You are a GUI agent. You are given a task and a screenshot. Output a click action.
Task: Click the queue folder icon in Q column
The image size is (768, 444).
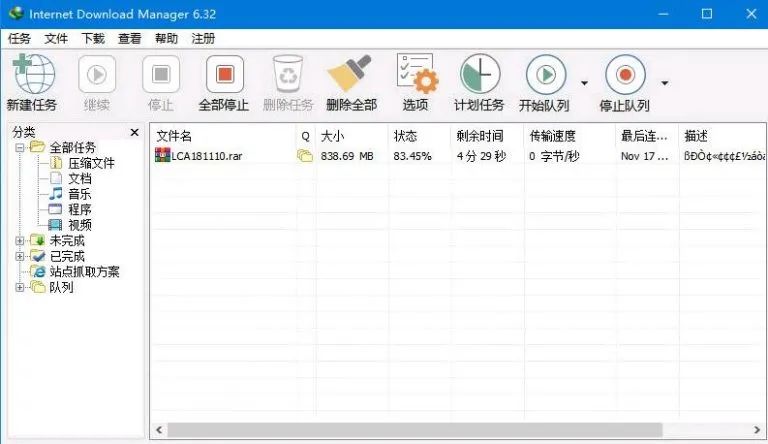click(305, 156)
